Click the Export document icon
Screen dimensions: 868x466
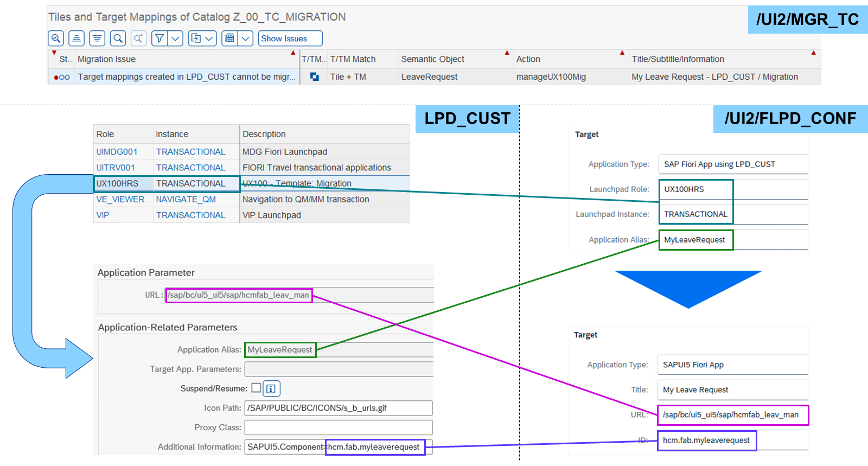196,39
